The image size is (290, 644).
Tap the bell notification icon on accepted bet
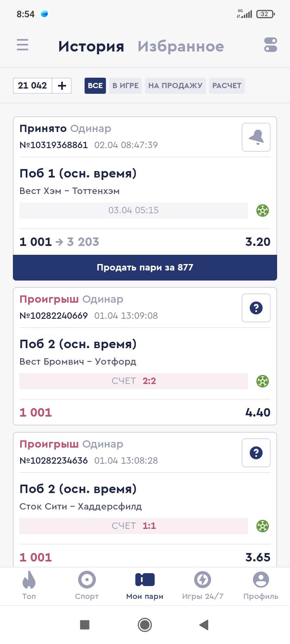pyautogui.click(x=256, y=137)
